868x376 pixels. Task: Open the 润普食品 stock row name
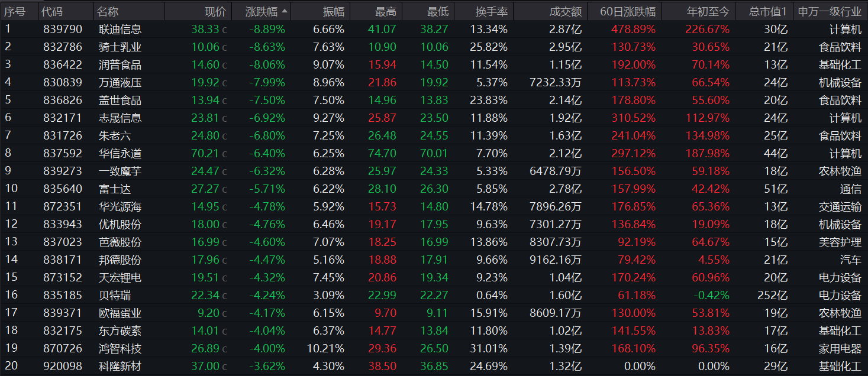120,64
